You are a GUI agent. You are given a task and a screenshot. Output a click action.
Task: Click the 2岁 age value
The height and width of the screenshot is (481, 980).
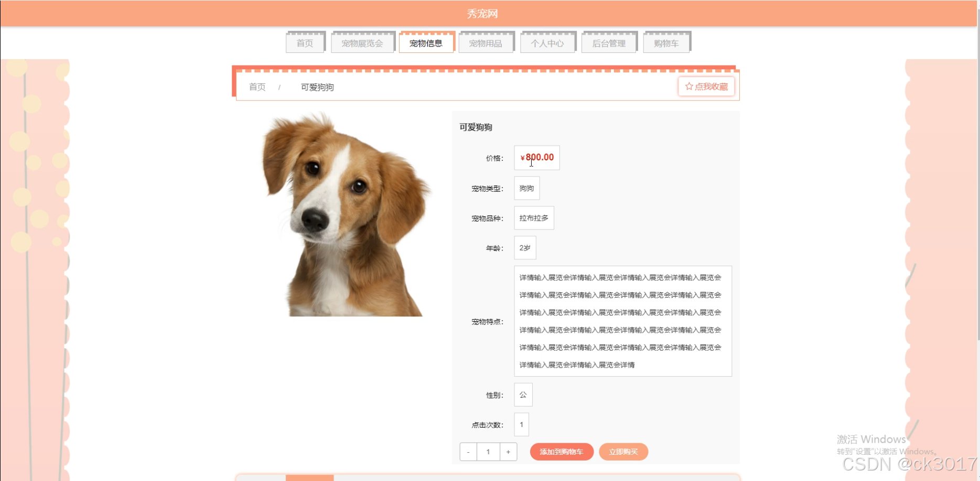(x=525, y=248)
